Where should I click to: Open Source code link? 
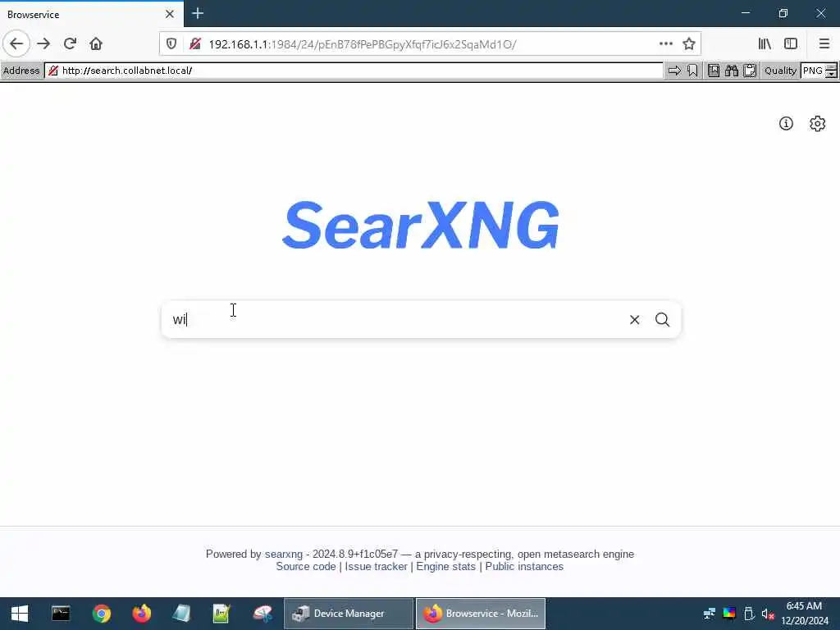coord(306,567)
